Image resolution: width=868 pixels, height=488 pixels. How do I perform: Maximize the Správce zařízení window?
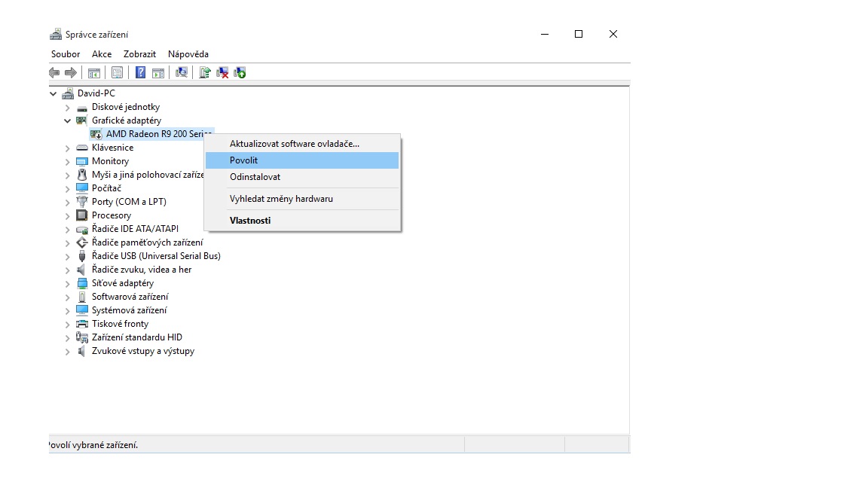[579, 35]
